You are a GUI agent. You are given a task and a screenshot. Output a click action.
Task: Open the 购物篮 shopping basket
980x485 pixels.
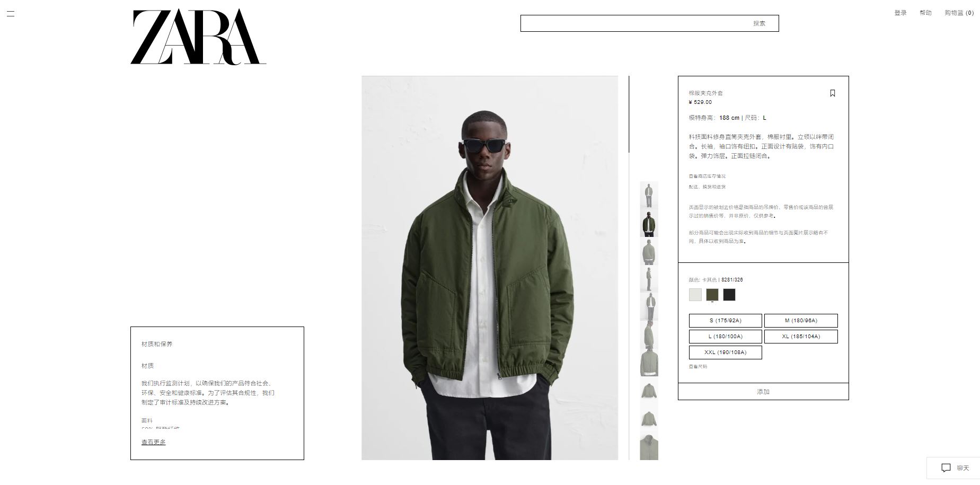(959, 13)
